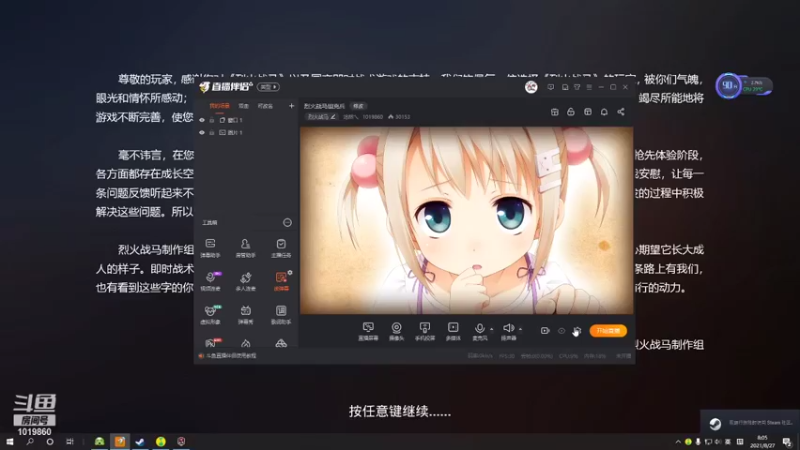Add screen capture source in bottom toolbar
The width and height of the screenshot is (800, 450).
(368, 331)
